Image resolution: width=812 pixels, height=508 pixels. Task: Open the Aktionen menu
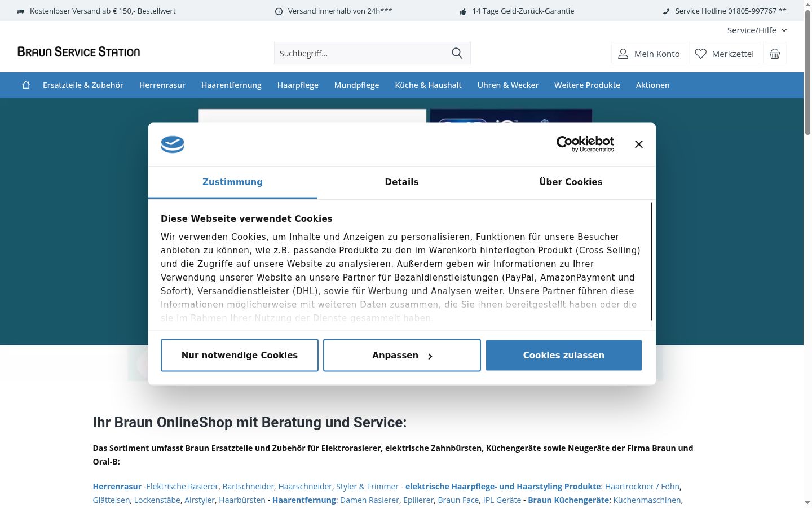(x=652, y=85)
